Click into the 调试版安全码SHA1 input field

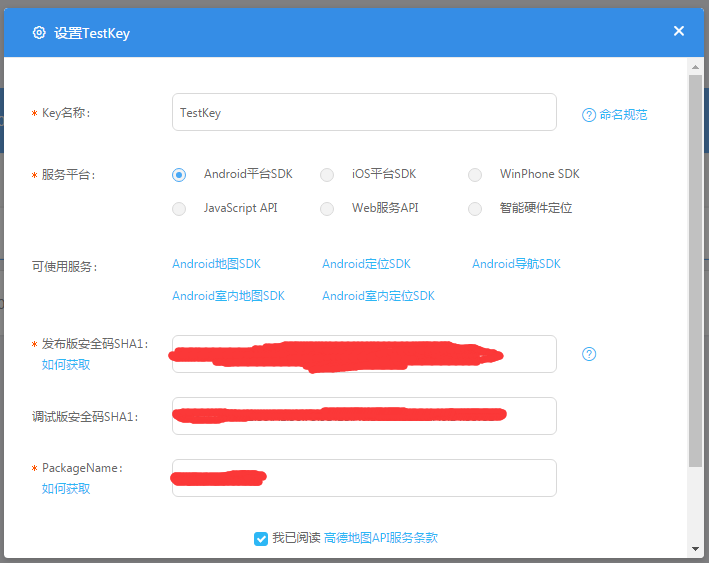click(364, 416)
